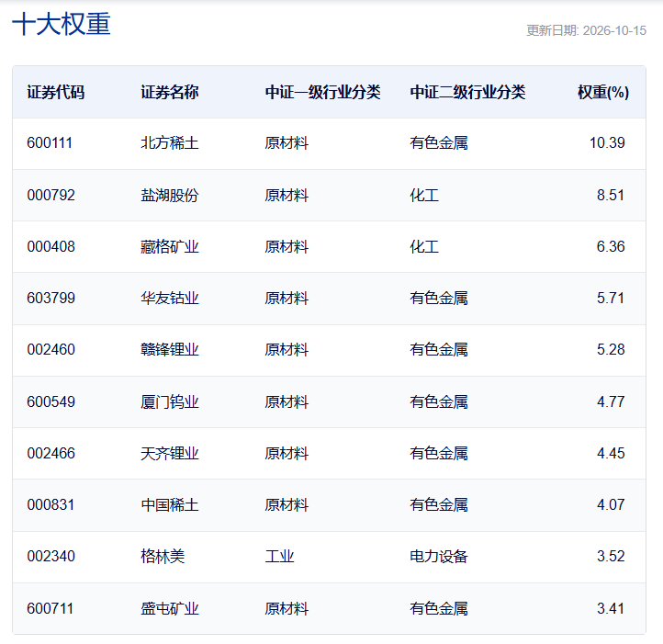Viewport: 663px width, 644px height.
Task: Click the 中证一级行业分类 column header
Action: (x=322, y=92)
